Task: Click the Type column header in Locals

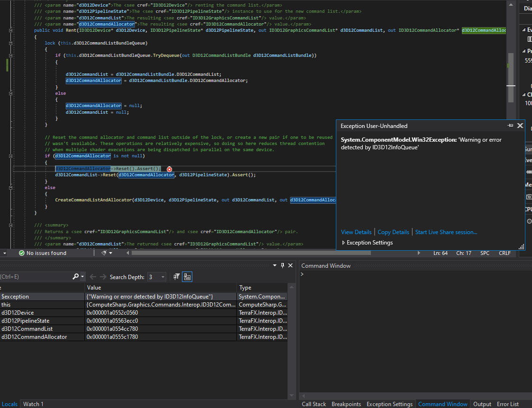Action: 262,288
